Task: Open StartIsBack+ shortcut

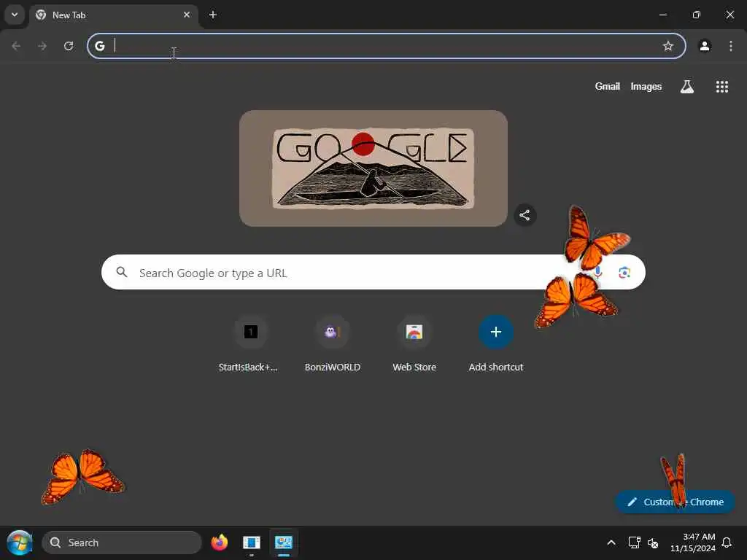Action: click(251, 344)
